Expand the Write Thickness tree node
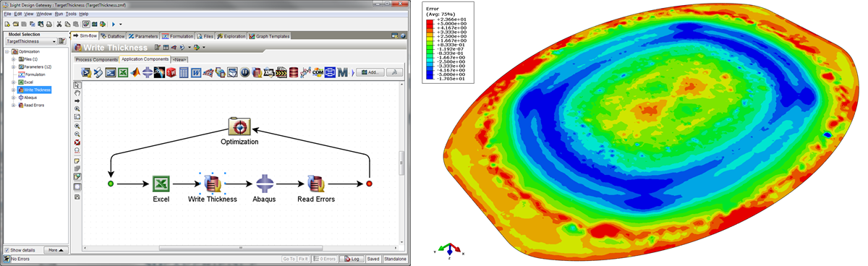The image size is (868, 266). [13, 90]
